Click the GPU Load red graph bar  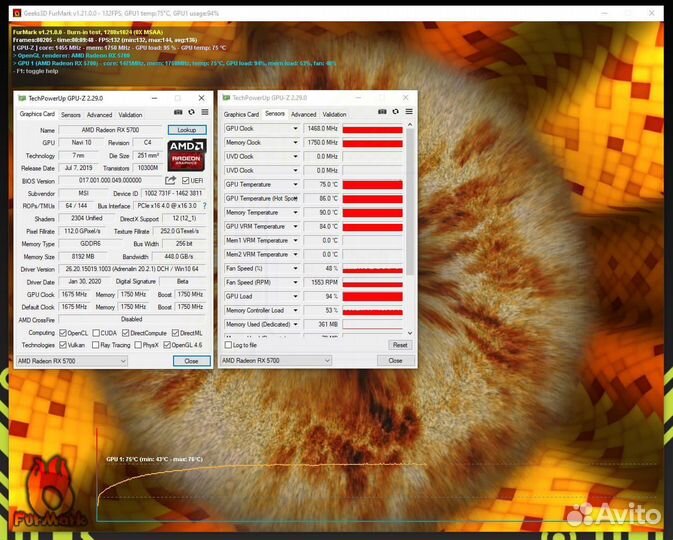click(x=373, y=297)
